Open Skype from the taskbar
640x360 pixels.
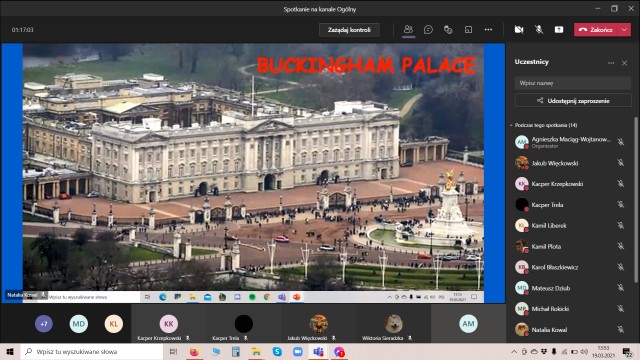point(277,351)
